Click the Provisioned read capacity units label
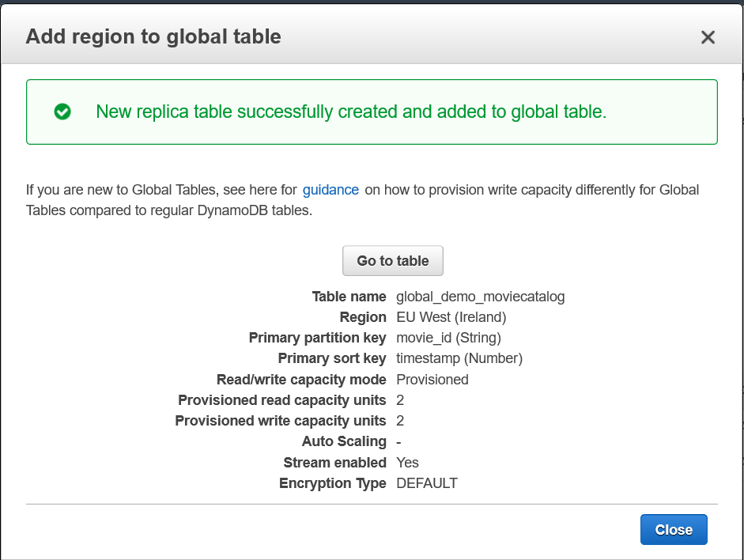 point(282,400)
